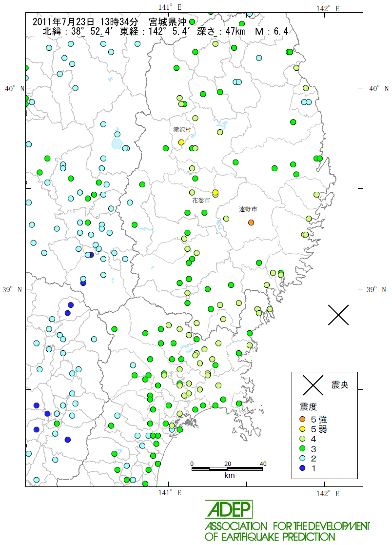This screenshot has width=392, height=545.
Task: Click the 震央 legend label
Action: (x=339, y=385)
